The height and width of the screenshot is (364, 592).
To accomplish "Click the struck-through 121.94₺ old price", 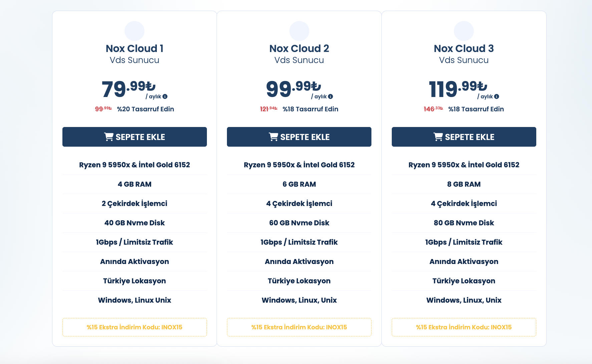I will 269,109.
